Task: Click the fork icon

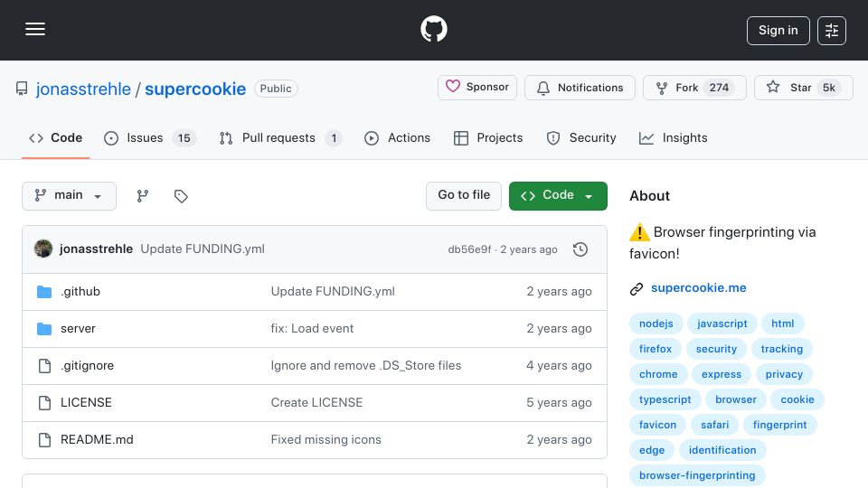Action: (662, 88)
